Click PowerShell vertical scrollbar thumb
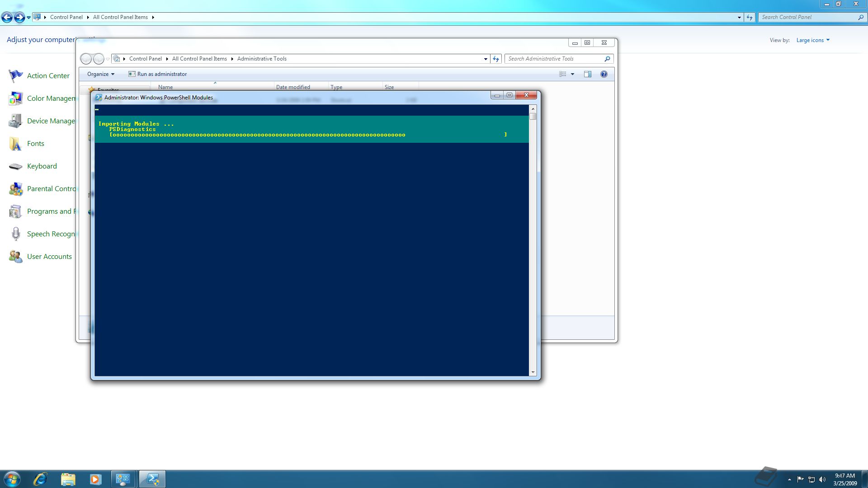Screen dimensions: 868x488 coord(533,117)
